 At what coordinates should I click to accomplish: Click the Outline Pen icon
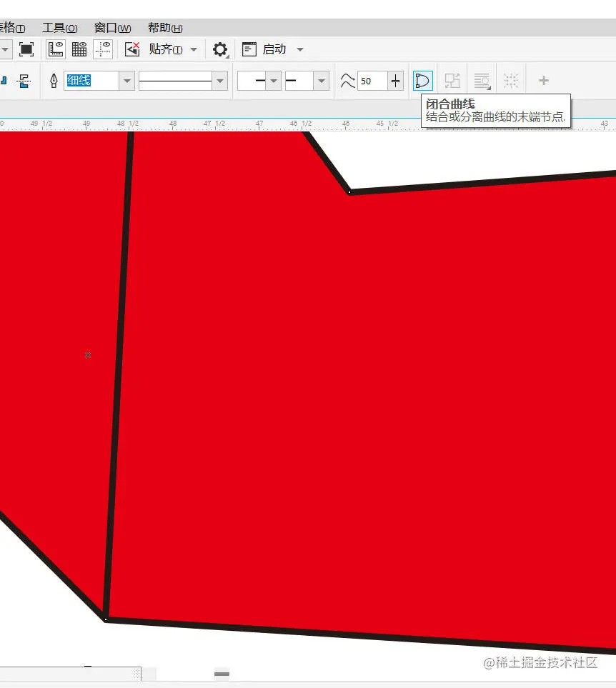54,81
